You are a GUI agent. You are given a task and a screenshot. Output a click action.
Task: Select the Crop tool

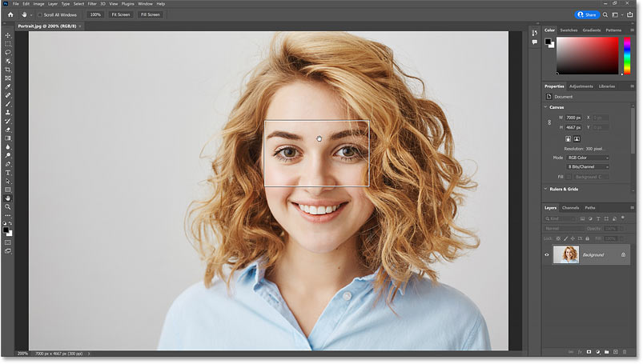(x=8, y=70)
